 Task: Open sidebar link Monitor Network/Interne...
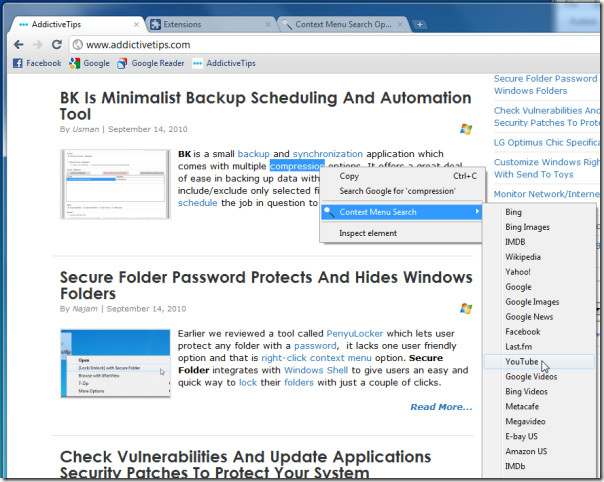point(547,194)
